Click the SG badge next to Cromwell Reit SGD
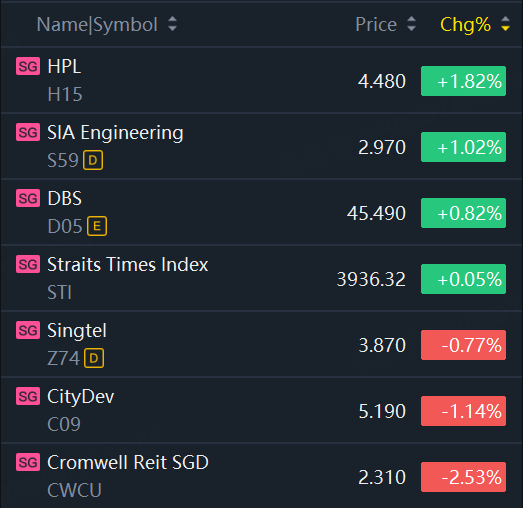Screen dimensions: 523x508 pos(28,462)
